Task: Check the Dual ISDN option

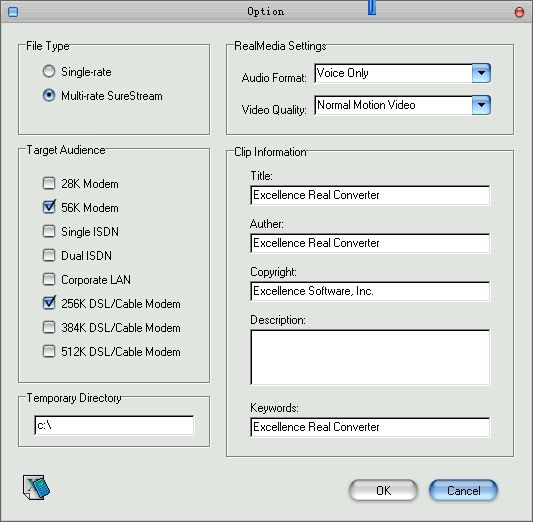Action: click(x=49, y=255)
